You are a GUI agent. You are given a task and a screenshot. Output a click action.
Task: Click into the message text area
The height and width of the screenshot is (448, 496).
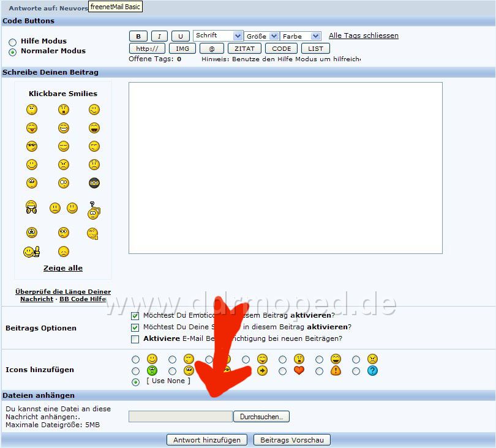click(x=285, y=168)
